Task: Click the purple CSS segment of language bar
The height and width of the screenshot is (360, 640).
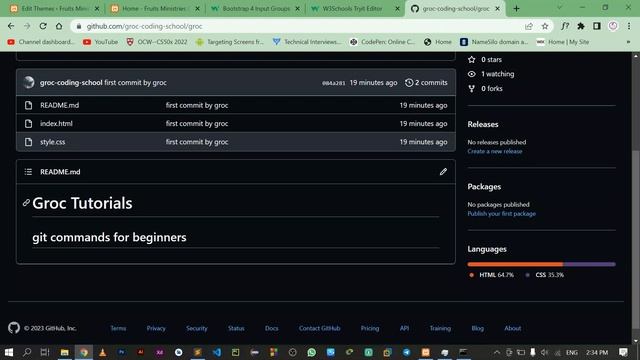Action: click(589, 264)
